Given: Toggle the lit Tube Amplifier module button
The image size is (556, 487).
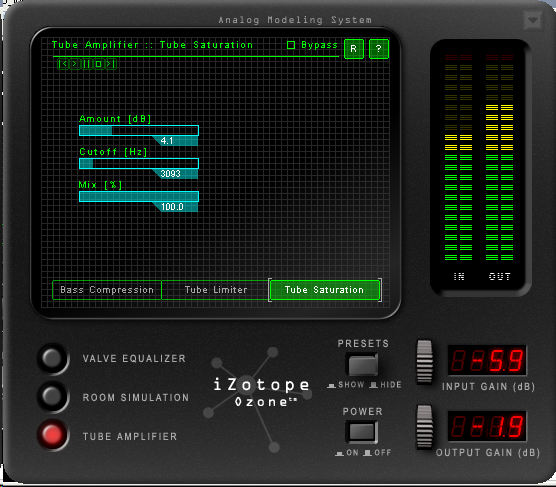Looking at the screenshot, I should tap(52, 435).
